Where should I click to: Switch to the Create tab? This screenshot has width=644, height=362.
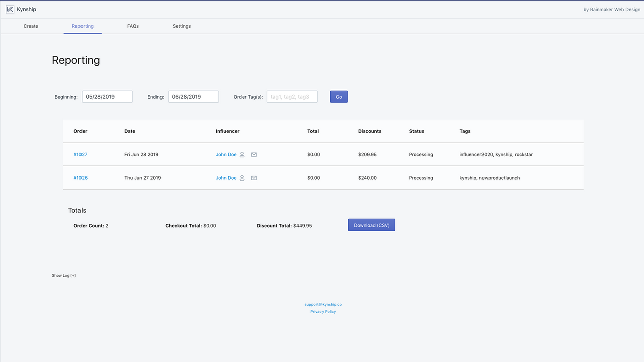pos(31,26)
